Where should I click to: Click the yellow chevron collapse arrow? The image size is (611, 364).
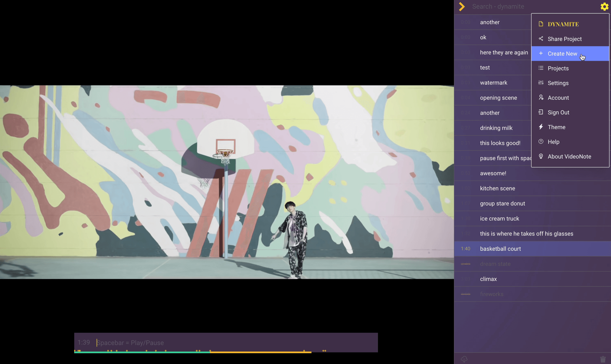pyautogui.click(x=462, y=7)
